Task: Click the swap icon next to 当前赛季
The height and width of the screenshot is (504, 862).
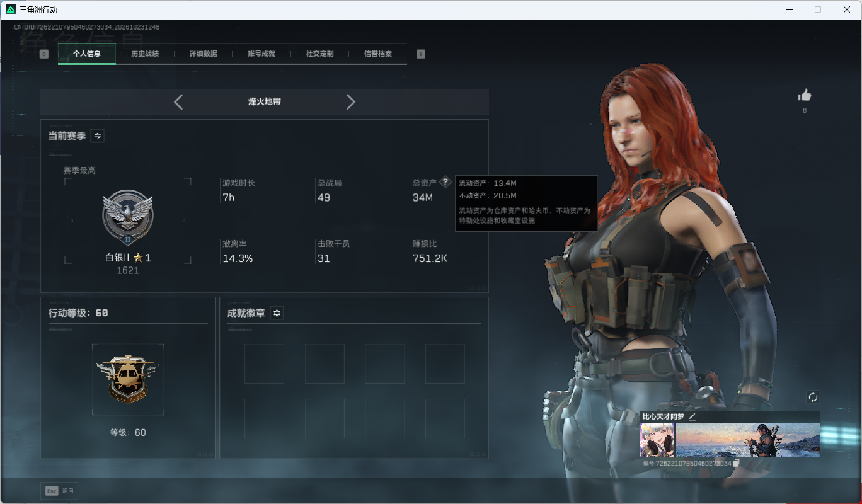Action: tap(98, 135)
